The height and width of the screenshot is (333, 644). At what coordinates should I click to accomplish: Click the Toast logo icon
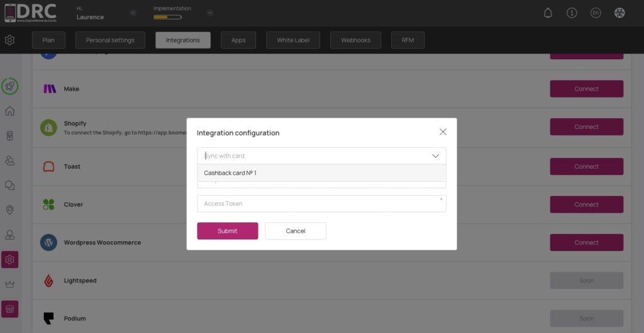point(48,166)
